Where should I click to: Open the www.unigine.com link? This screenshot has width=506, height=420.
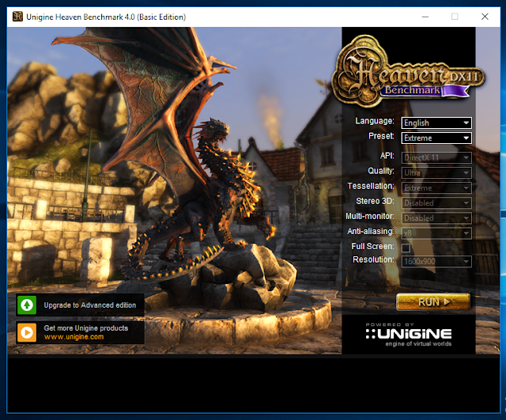74,337
